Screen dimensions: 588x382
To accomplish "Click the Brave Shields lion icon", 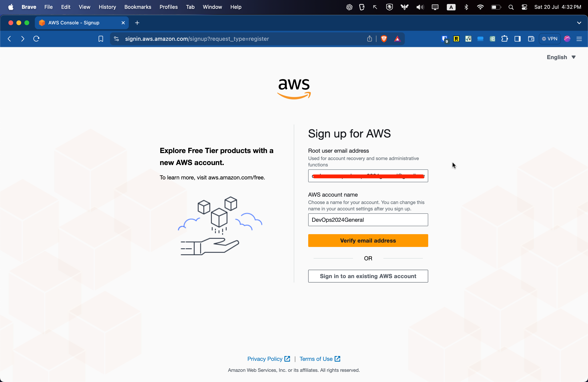I will tap(384, 39).
